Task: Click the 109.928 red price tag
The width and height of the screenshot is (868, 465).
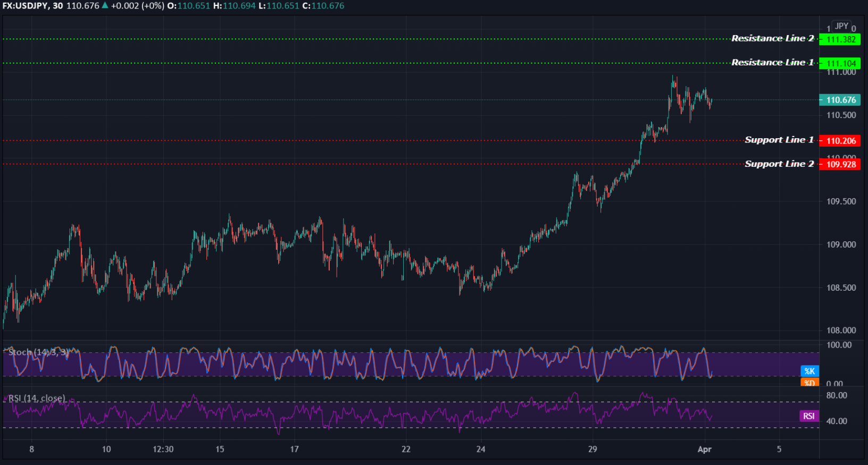Action: [x=840, y=164]
